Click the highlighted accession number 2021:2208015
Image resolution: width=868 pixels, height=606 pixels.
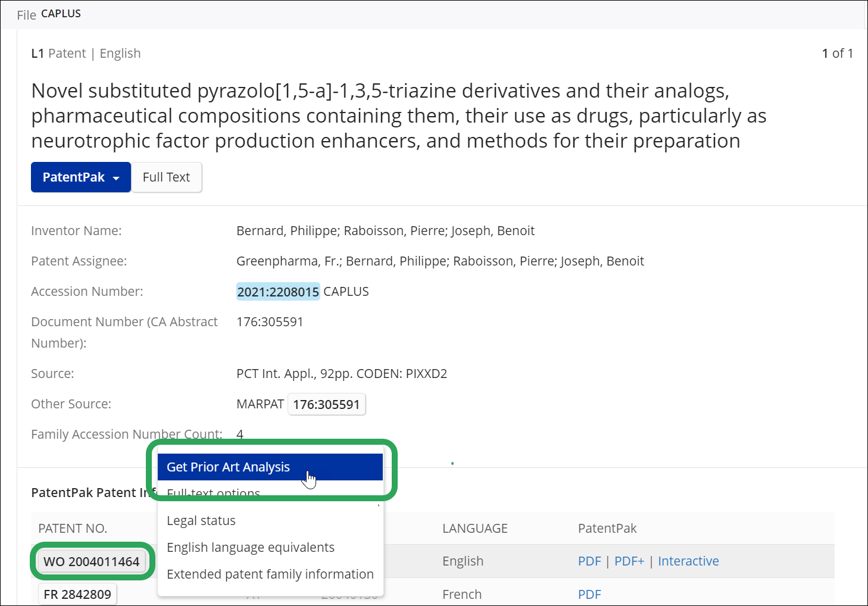(x=278, y=292)
